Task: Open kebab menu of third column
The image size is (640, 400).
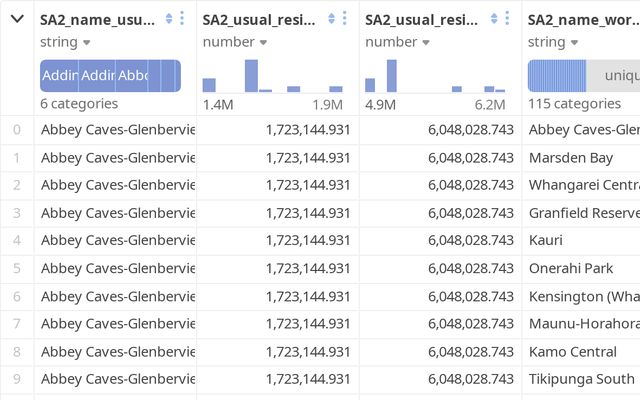Action: [x=507, y=18]
